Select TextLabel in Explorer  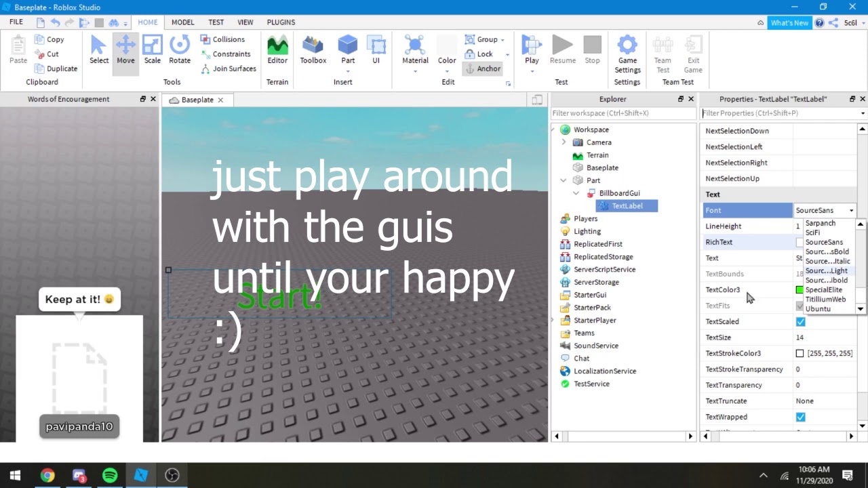coord(627,206)
